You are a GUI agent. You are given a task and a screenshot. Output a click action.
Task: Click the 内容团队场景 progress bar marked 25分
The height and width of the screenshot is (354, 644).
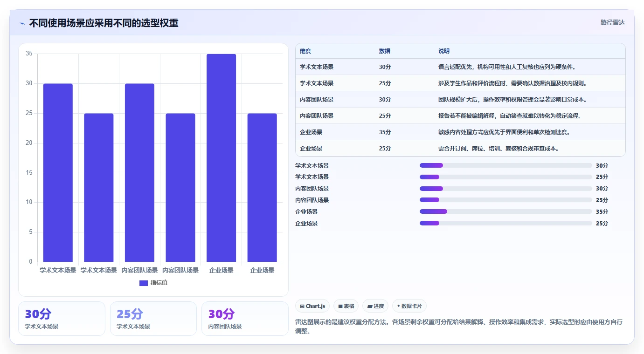[506, 200]
